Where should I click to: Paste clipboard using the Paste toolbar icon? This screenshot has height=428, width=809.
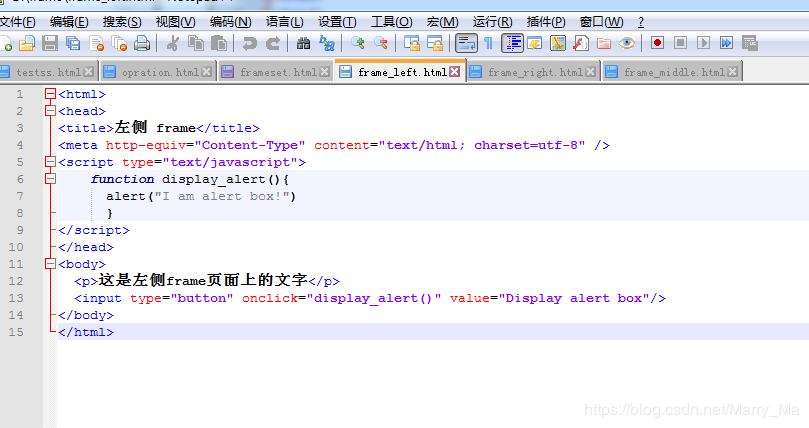coord(219,43)
